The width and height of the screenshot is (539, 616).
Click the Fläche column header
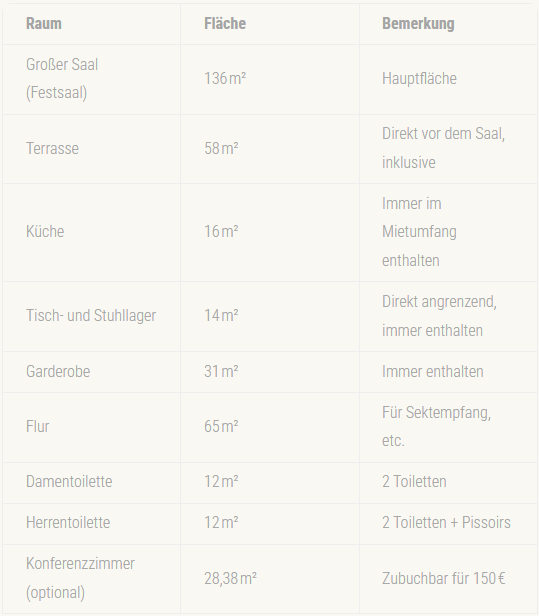[x=225, y=24]
